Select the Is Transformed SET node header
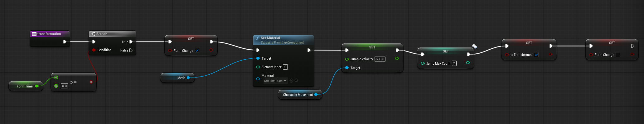 tap(529, 43)
